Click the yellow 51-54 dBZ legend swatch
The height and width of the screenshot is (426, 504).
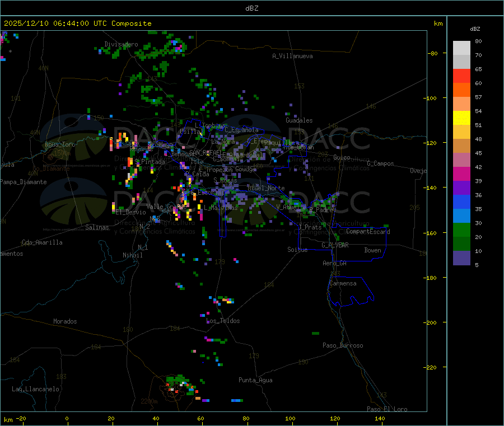click(461, 118)
